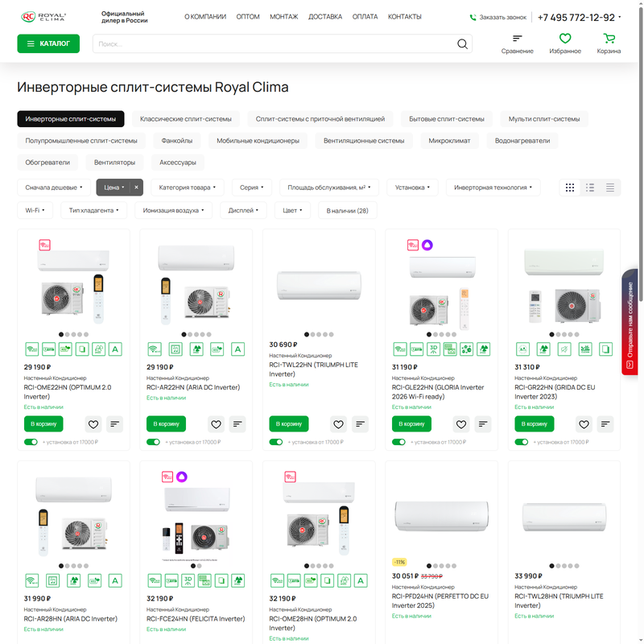Switch to grid view layout icon
Viewport: 644px width, 644px height.
[x=570, y=188]
